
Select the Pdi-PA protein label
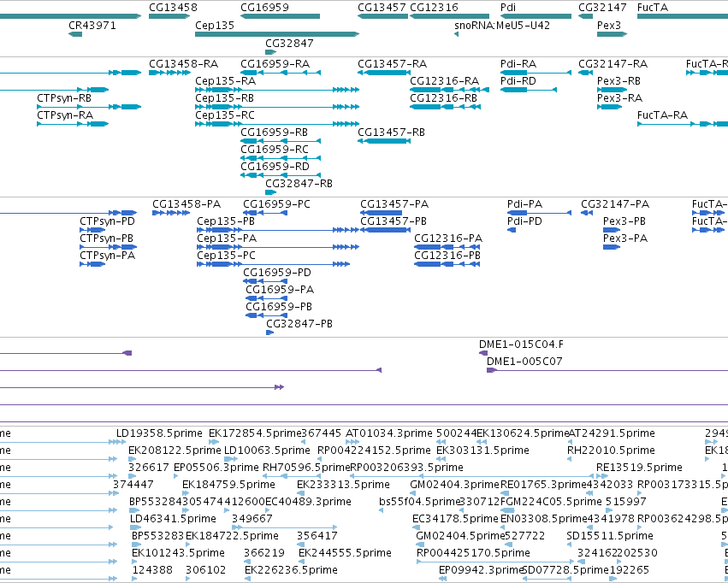pos(524,204)
